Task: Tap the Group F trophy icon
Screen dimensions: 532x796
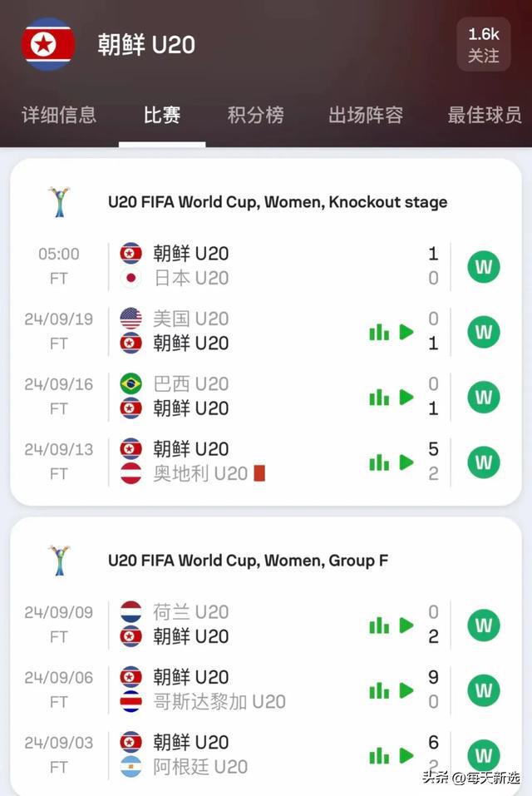Action: [x=59, y=561]
